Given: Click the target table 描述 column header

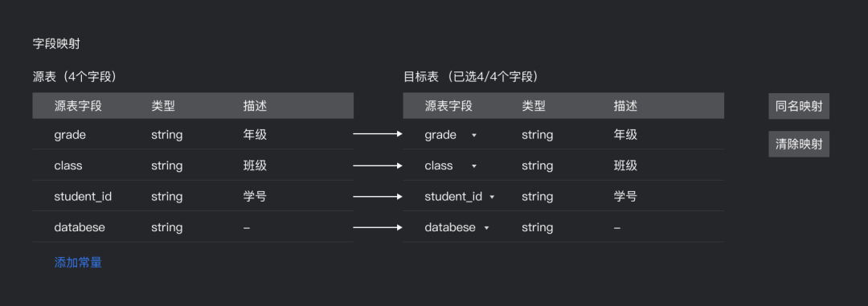Looking at the screenshot, I should point(625,106).
